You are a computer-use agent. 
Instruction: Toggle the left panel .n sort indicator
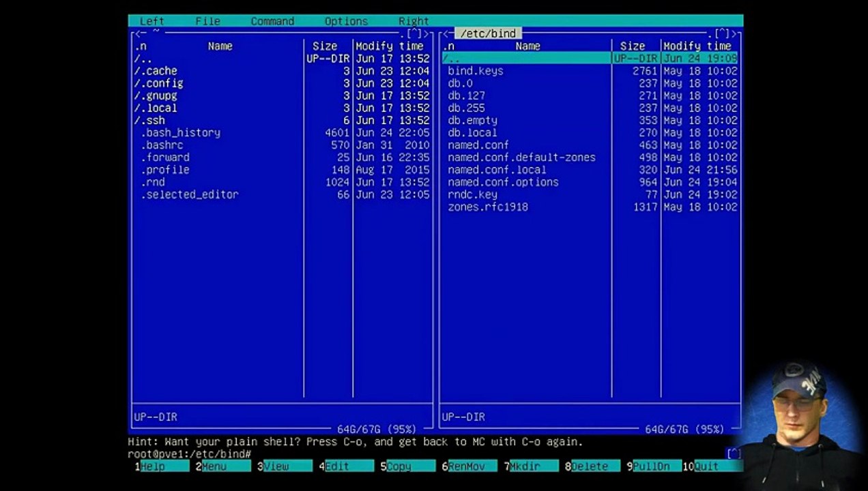click(140, 46)
